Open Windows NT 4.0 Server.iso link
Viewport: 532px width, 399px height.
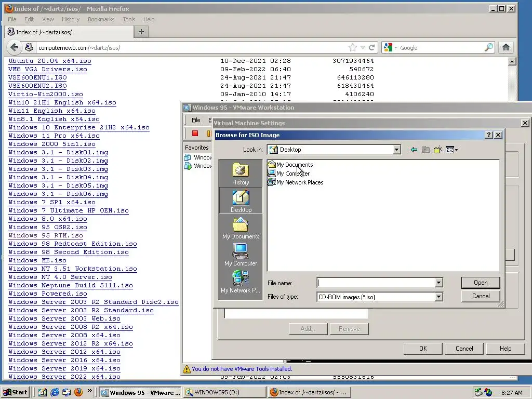pyautogui.click(x=60, y=277)
